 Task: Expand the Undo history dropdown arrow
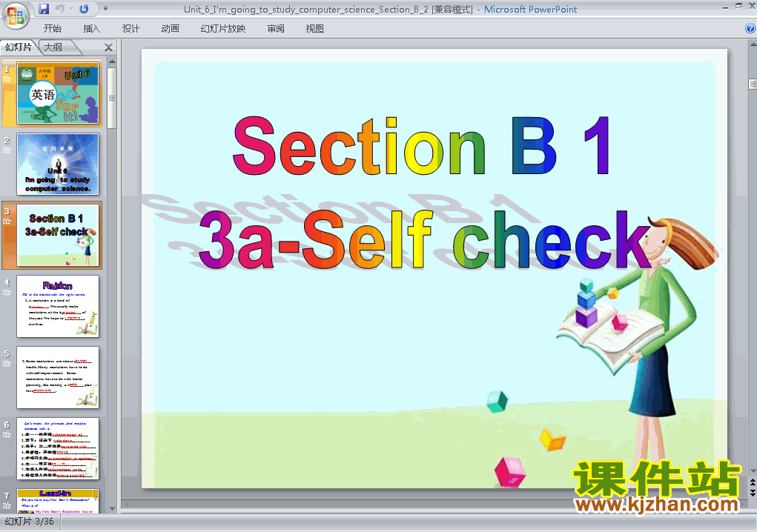coord(70,9)
